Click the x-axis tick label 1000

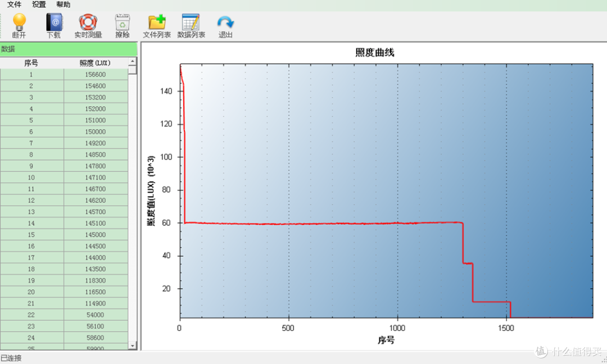[397, 328]
